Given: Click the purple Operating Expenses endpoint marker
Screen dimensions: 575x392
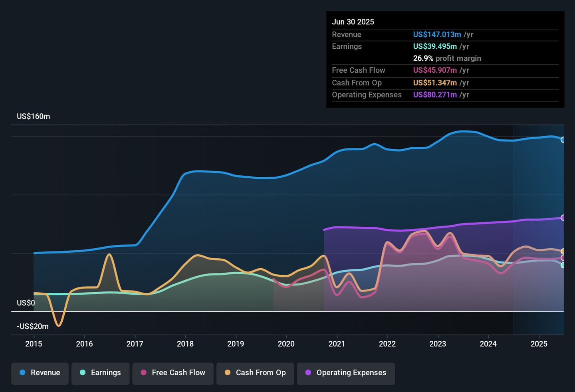Looking at the screenshot, I should click(x=563, y=218).
